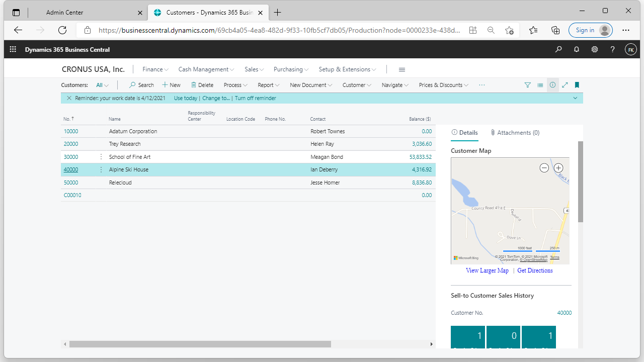Click the CRONUS USA, Inc. company name
Viewport: 644px width, 362px height.
point(93,69)
